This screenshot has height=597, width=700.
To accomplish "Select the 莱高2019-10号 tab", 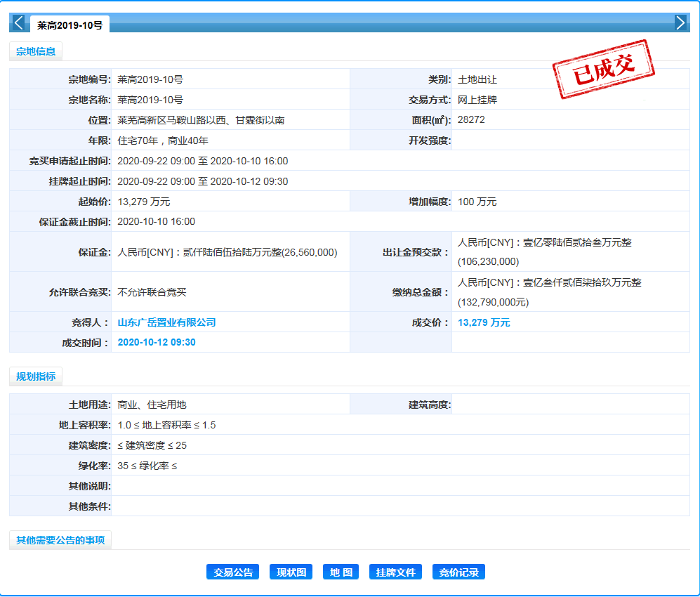I will tap(70, 25).
